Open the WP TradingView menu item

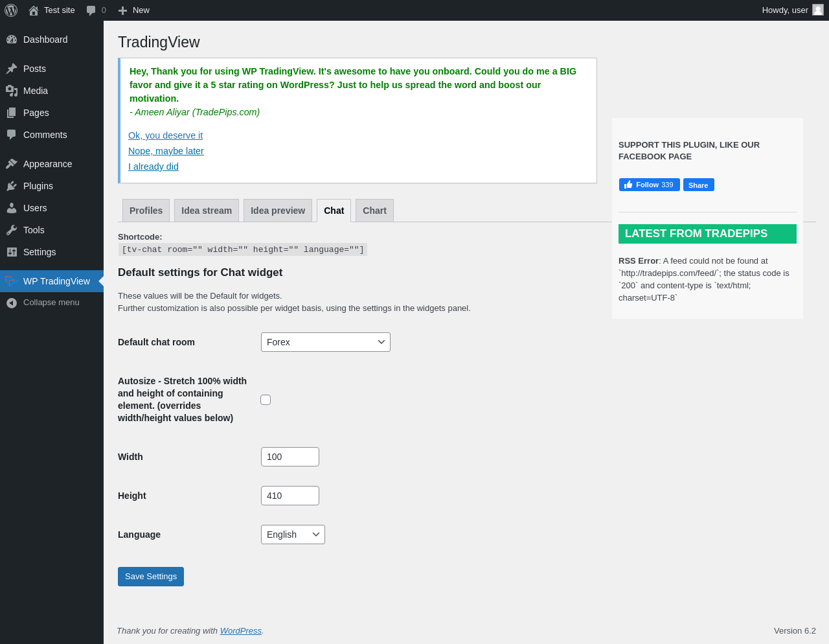point(52,281)
